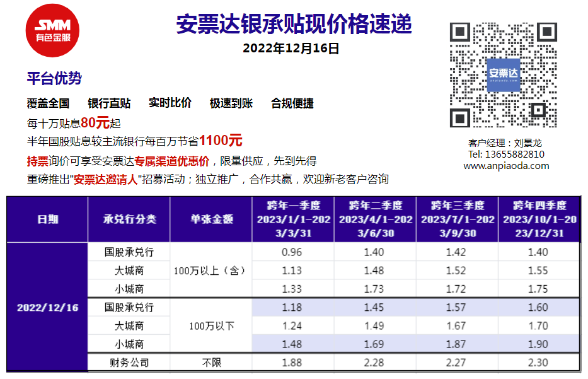Click the 实时比价 label

(x=170, y=103)
